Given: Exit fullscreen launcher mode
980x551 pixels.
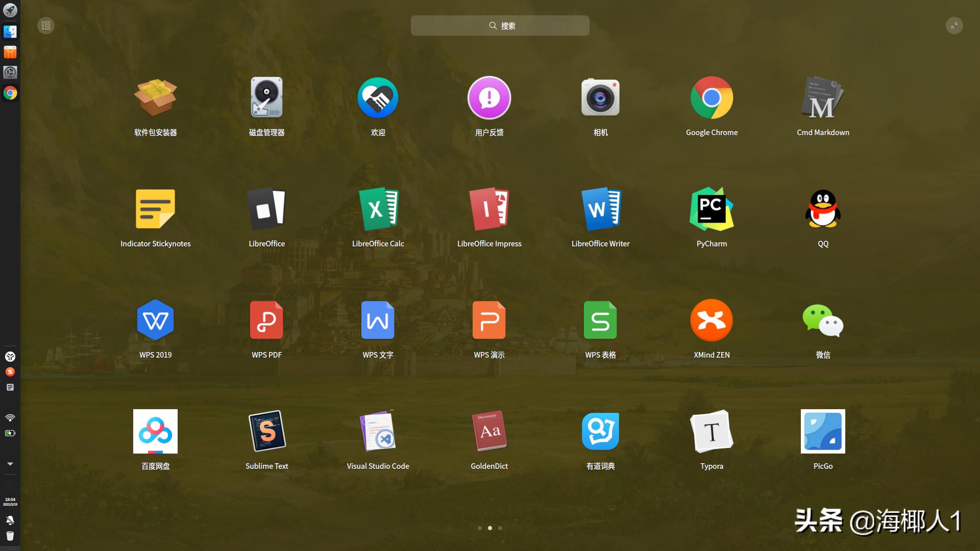Looking at the screenshot, I should pos(954,26).
